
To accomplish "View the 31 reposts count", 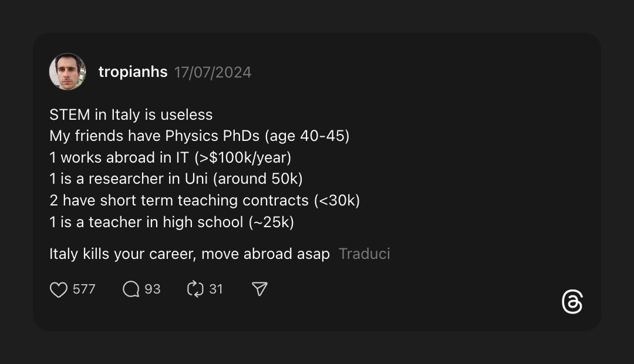I will click(216, 289).
